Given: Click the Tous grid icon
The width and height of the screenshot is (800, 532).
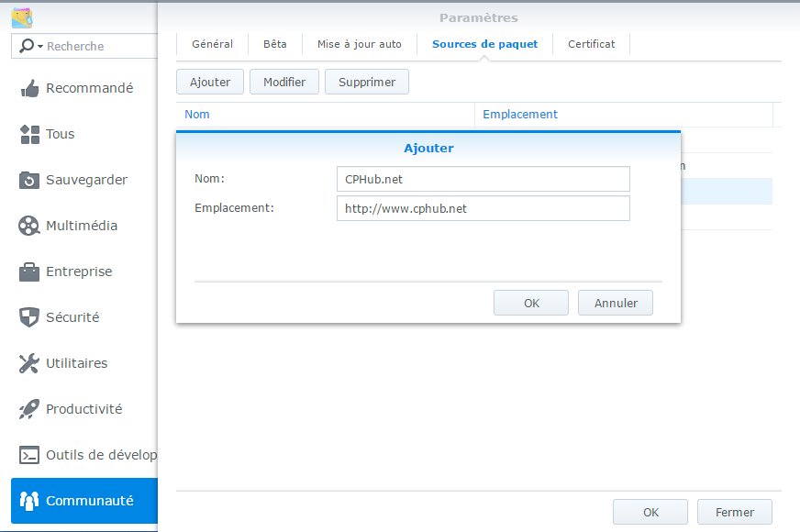Looking at the screenshot, I should click(29, 134).
